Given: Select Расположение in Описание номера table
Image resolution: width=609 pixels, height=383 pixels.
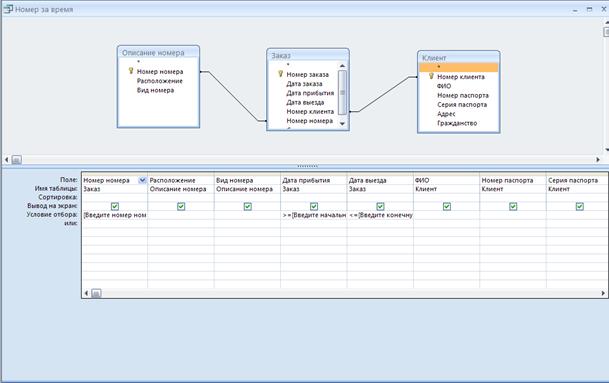Looking at the screenshot, I should 160,81.
